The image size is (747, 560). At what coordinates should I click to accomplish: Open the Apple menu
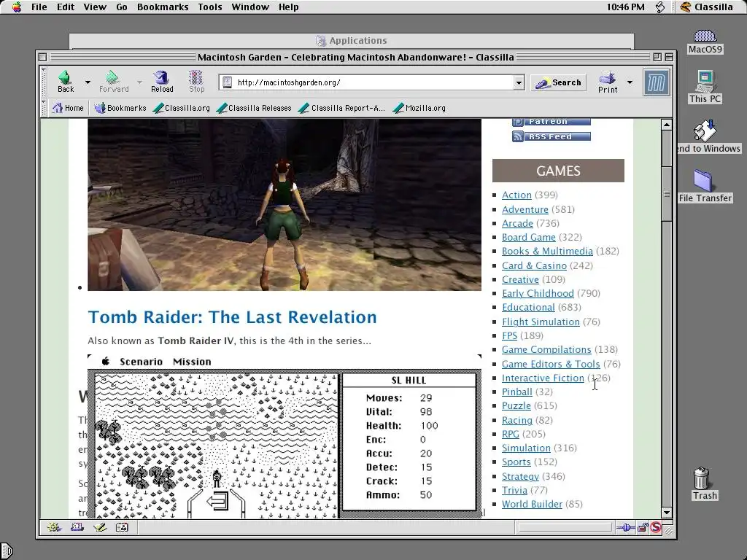point(17,7)
